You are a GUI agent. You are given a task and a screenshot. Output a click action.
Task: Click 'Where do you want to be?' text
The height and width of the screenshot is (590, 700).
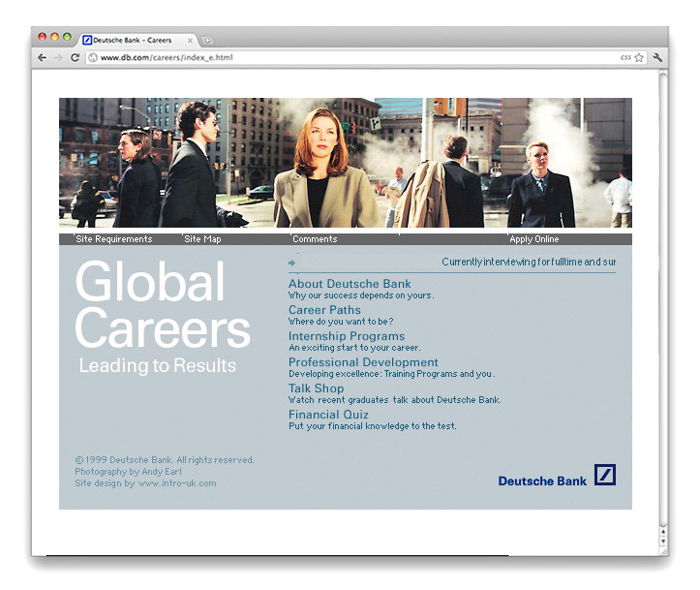(341, 322)
